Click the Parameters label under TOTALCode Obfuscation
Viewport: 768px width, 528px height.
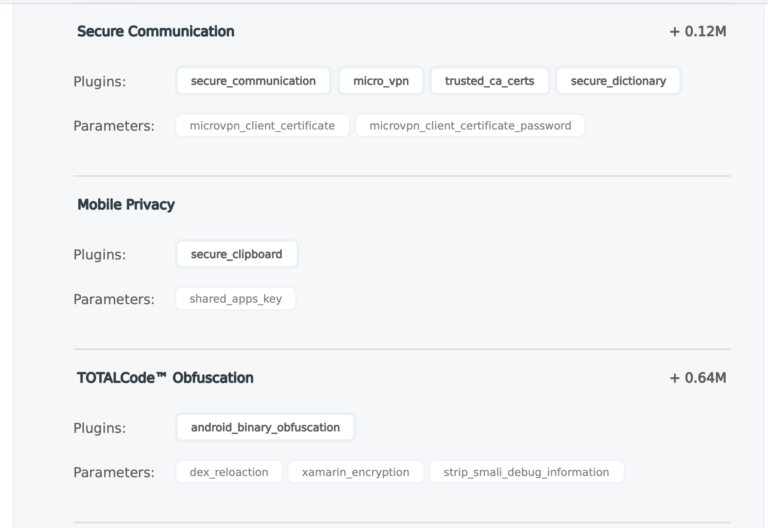click(114, 473)
